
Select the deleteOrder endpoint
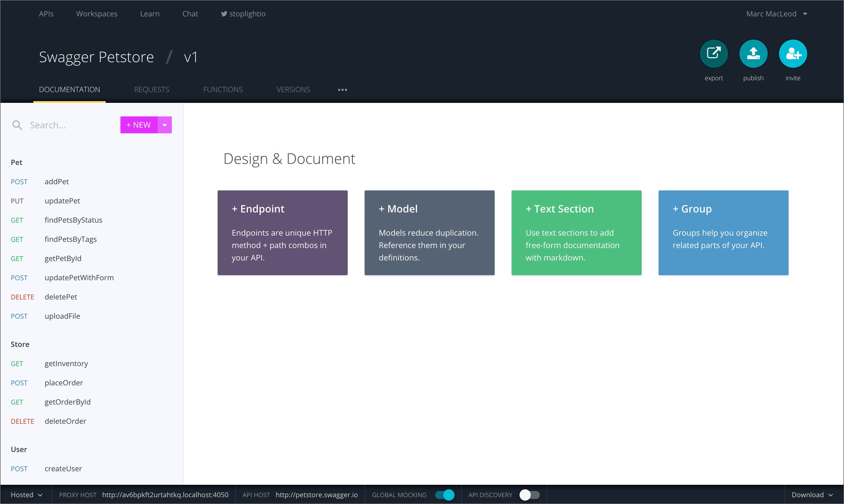coord(65,421)
